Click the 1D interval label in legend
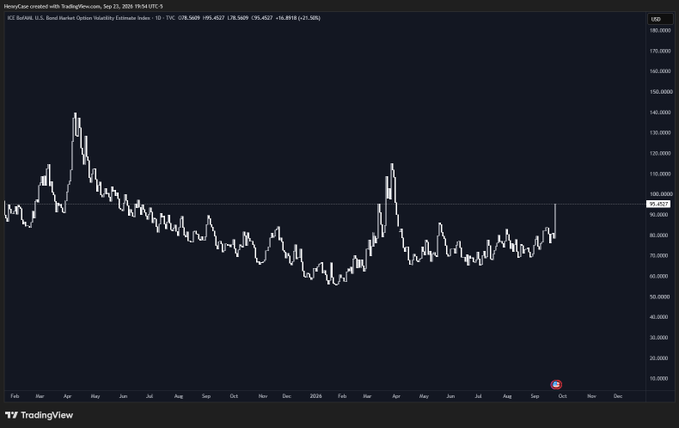The height and width of the screenshot is (428, 679). (x=158, y=18)
